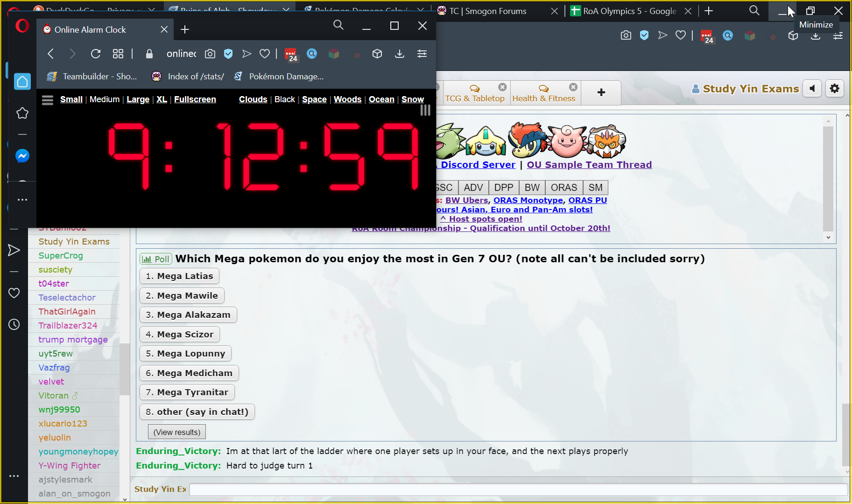Screen dimensions: 852x504
Task: Vote for Mega Mawile in poll
Action: (x=182, y=295)
